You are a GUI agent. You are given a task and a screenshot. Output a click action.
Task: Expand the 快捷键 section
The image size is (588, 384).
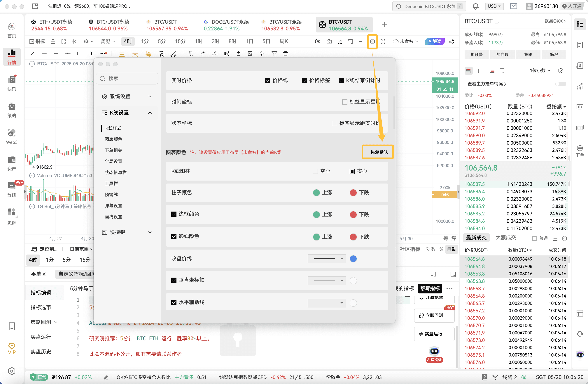pyautogui.click(x=127, y=232)
